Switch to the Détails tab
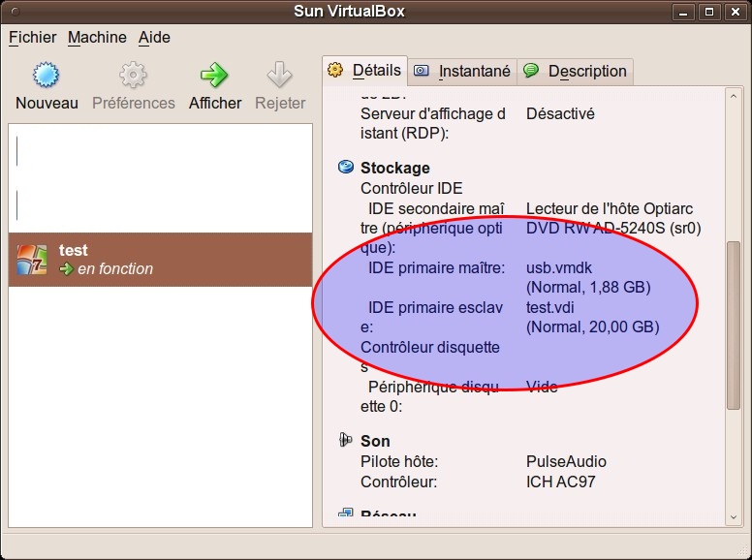Image resolution: width=752 pixels, height=560 pixels. point(365,70)
